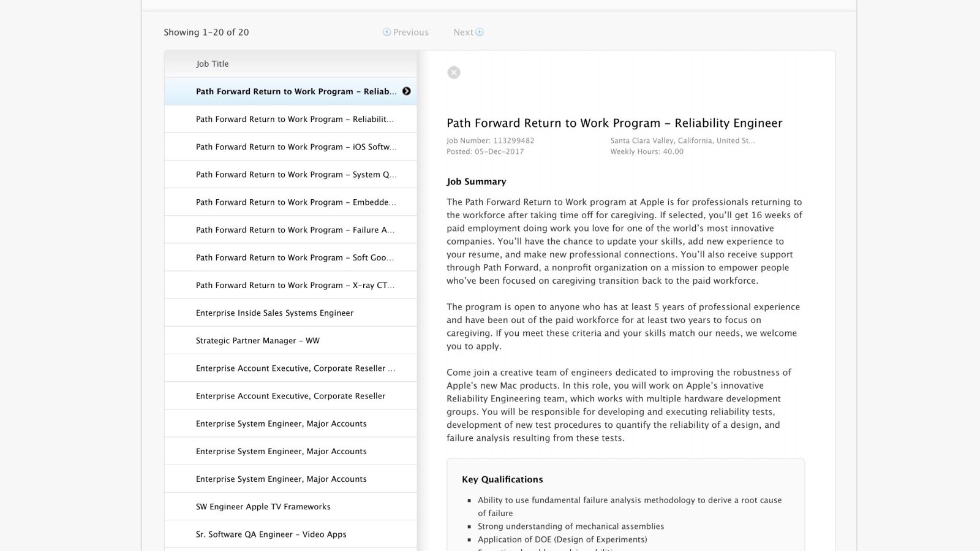Select Strategic Partner Manager – WW

point(290,340)
